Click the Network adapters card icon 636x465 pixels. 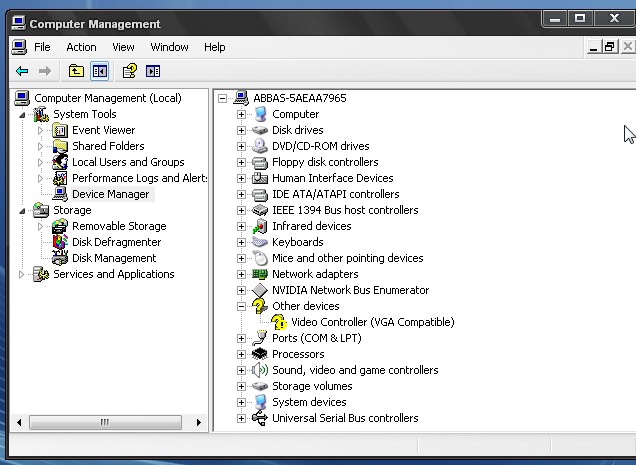tap(260, 274)
